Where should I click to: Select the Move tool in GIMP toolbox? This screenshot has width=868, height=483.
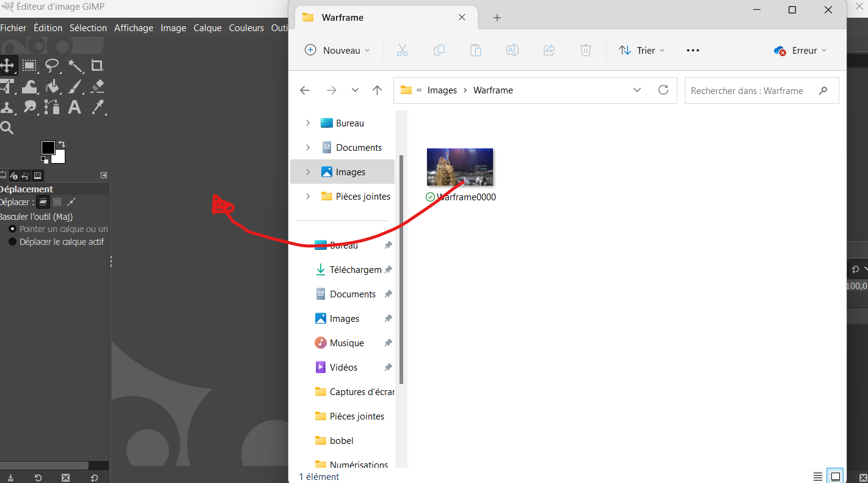[x=7, y=65]
